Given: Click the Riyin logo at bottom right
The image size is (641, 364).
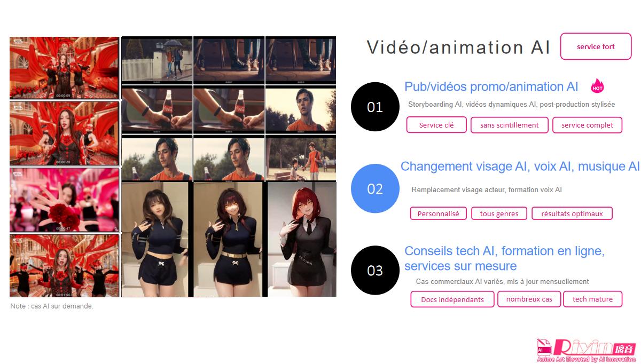Looking at the screenshot, I should click(x=587, y=350).
